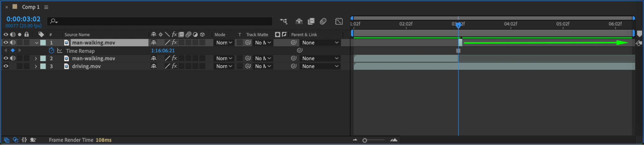Open the Comp 1 panel menu
Screen dimensions: 644x145
(46, 7)
